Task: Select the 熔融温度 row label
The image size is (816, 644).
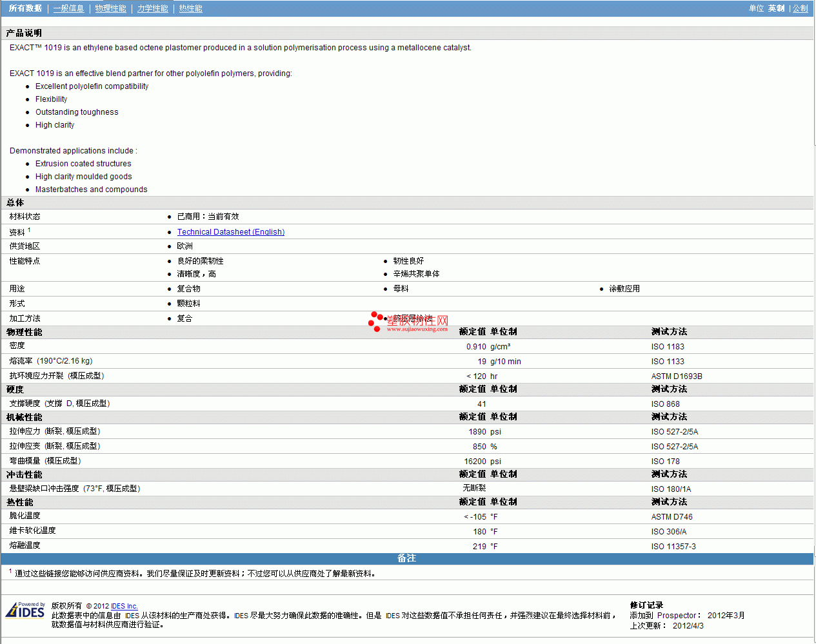Action: [x=25, y=545]
